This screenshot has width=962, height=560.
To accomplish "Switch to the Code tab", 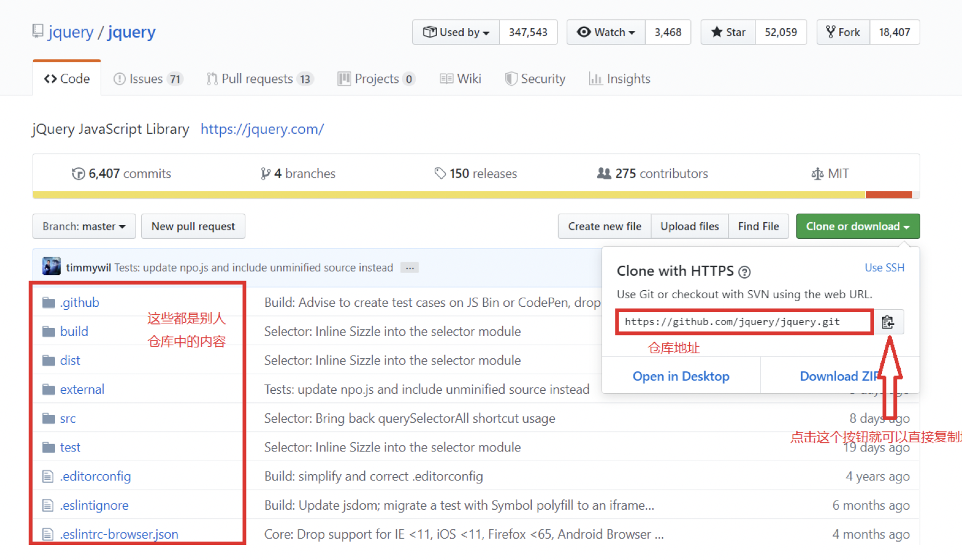I will pos(67,79).
